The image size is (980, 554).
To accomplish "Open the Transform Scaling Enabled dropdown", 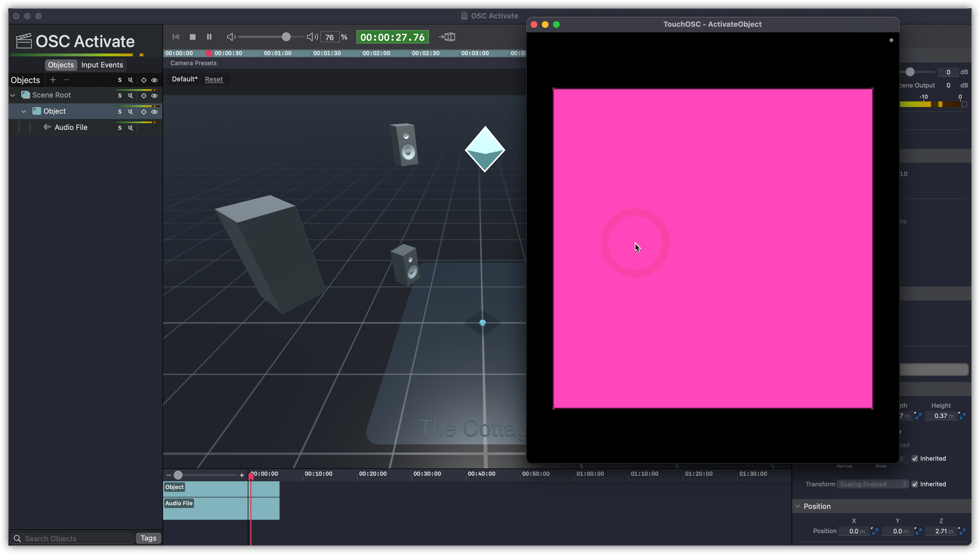I will point(873,484).
